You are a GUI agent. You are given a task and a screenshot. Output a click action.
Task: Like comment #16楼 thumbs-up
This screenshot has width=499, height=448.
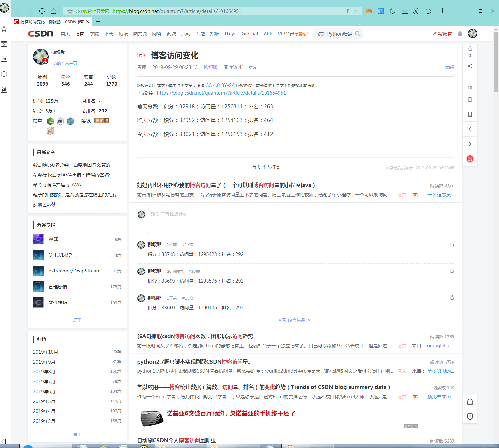[452, 271]
